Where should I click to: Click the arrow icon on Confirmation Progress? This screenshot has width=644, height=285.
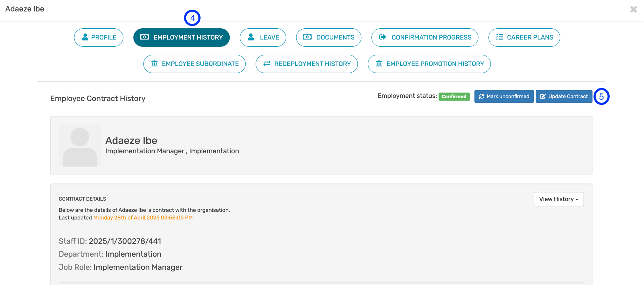tap(383, 37)
